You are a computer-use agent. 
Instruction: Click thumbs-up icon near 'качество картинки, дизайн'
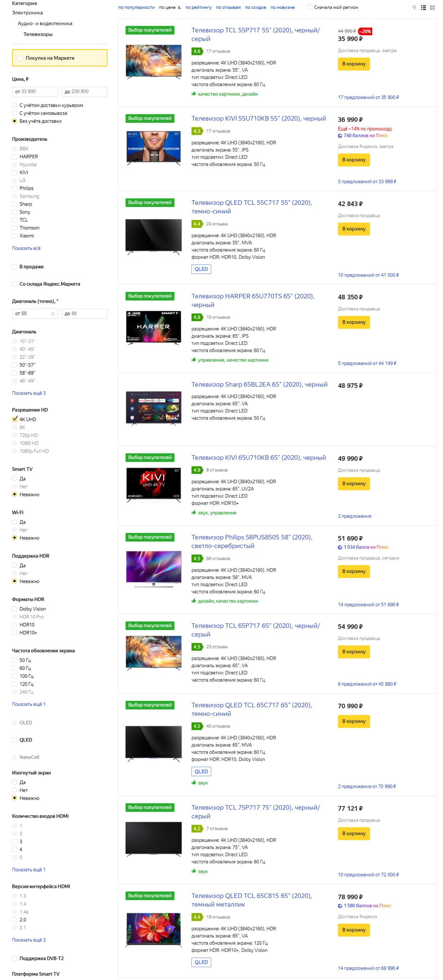point(194,94)
